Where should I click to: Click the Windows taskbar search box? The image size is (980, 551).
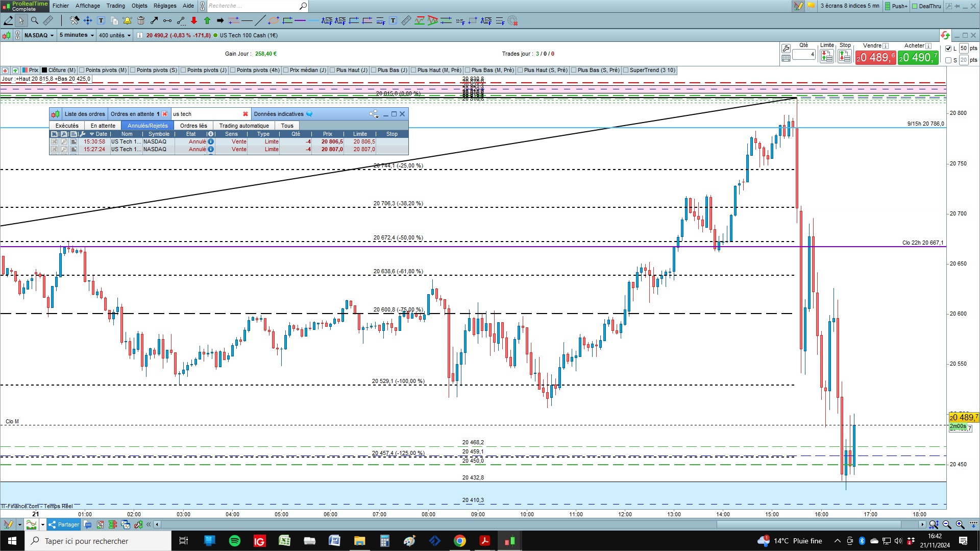point(98,541)
